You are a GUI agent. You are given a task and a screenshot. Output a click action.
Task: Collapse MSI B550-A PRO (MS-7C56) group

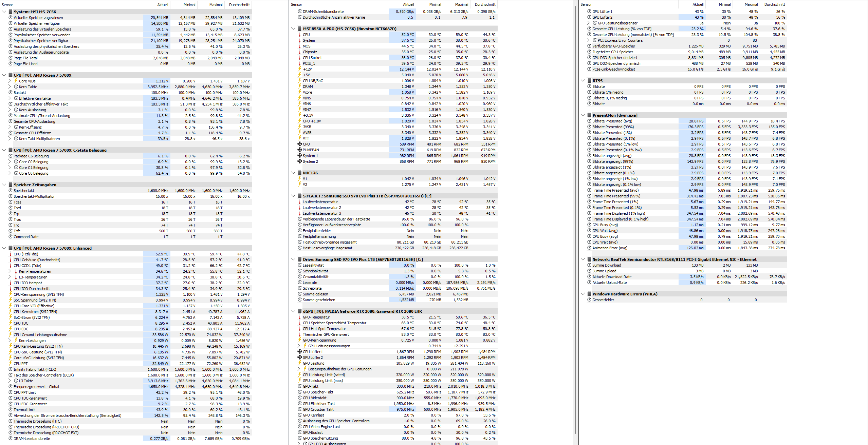293,29
